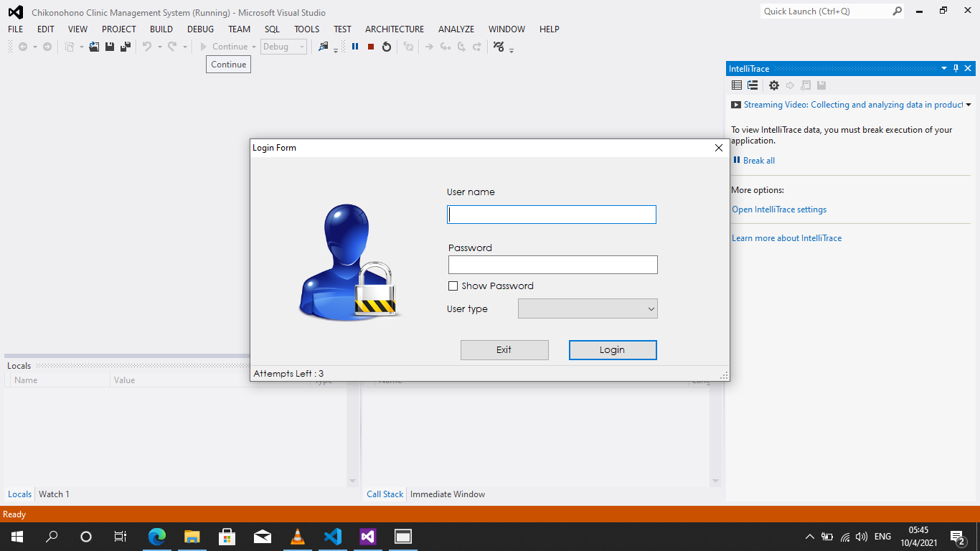This screenshot has height=551, width=980.
Task: Open the User type combo box
Action: coord(588,309)
